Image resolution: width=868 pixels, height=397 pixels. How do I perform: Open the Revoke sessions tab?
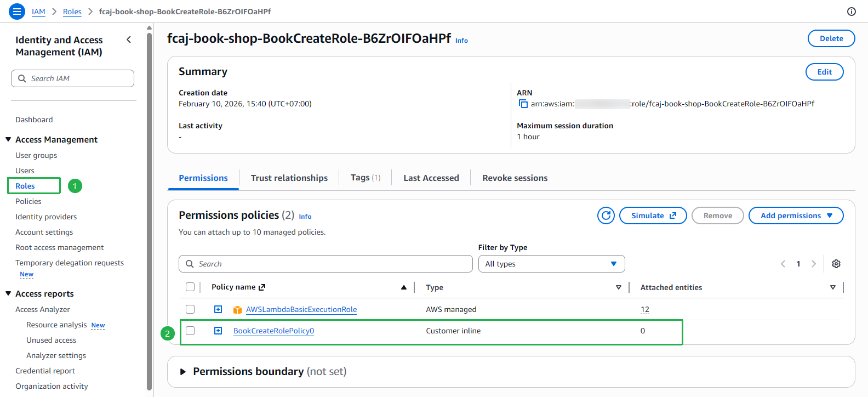(x=515, y=178)
